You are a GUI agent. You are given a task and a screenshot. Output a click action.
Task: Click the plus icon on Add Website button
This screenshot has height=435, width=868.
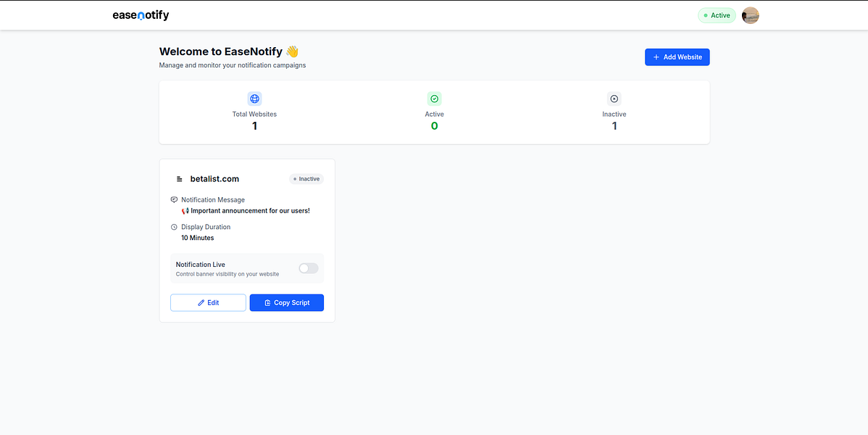click(x=656, y=57)
